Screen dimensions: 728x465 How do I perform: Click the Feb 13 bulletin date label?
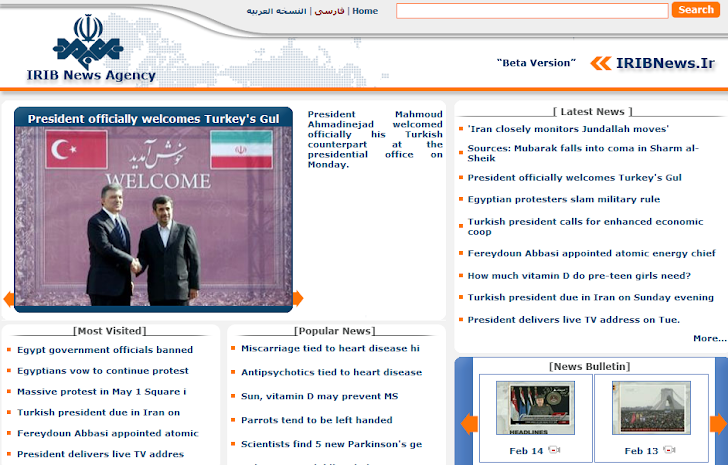click(x=641, y=451)
